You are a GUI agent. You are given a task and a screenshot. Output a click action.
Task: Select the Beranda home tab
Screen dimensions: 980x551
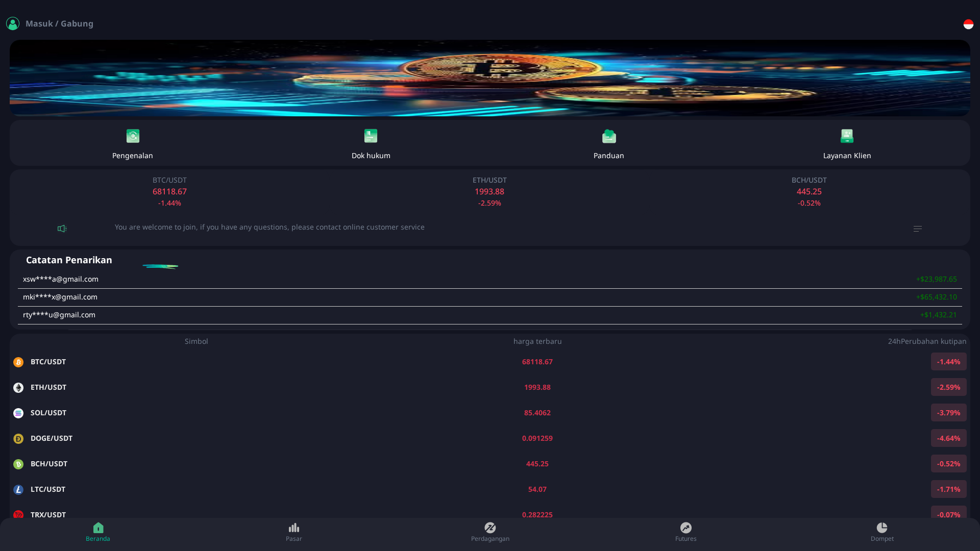98,532
